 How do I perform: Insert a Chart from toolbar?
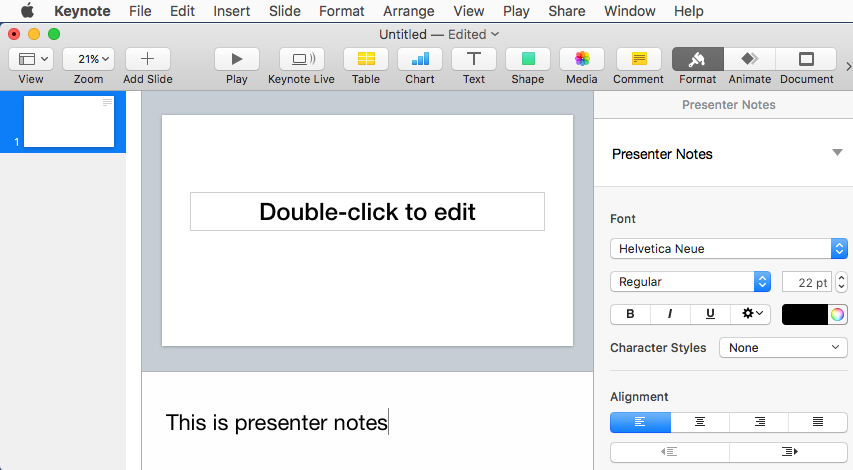point(419,59)
